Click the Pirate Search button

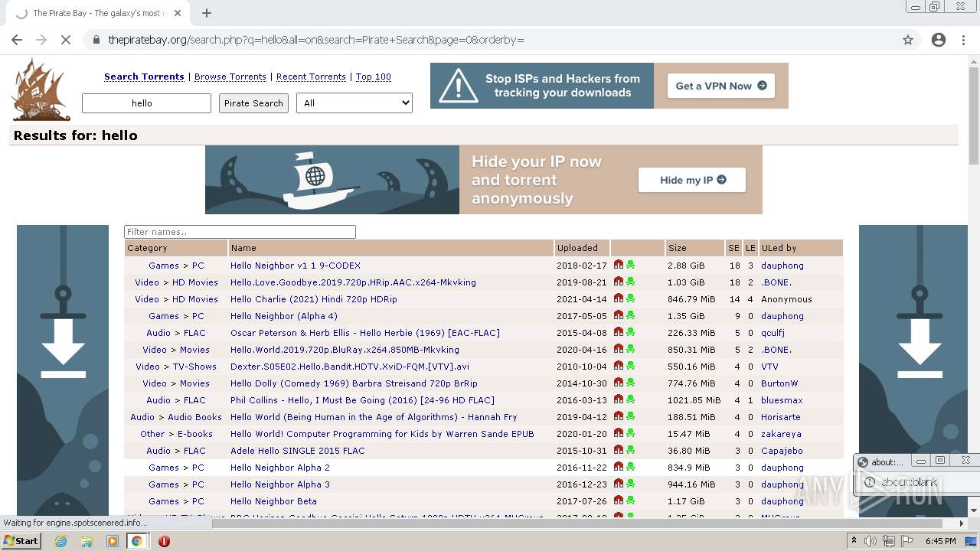coord(253,103)
